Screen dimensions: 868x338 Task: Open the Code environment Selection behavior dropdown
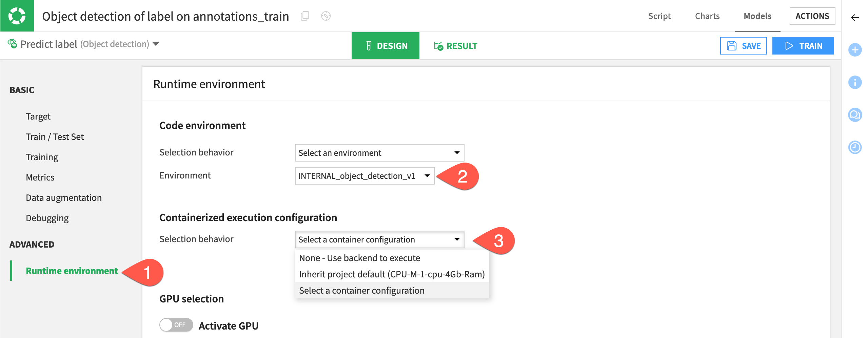pyautogui.click(x=379, y=153)
